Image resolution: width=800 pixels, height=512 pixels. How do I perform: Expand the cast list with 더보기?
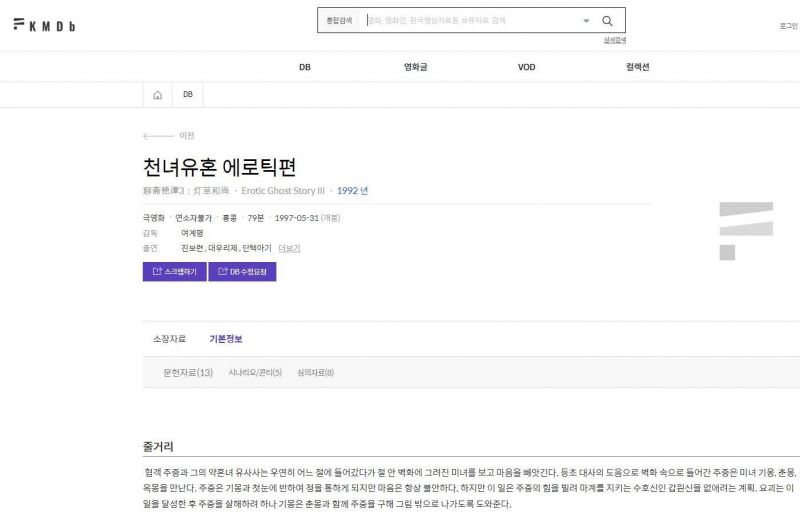pyautogui.click(x=289, y=248)
